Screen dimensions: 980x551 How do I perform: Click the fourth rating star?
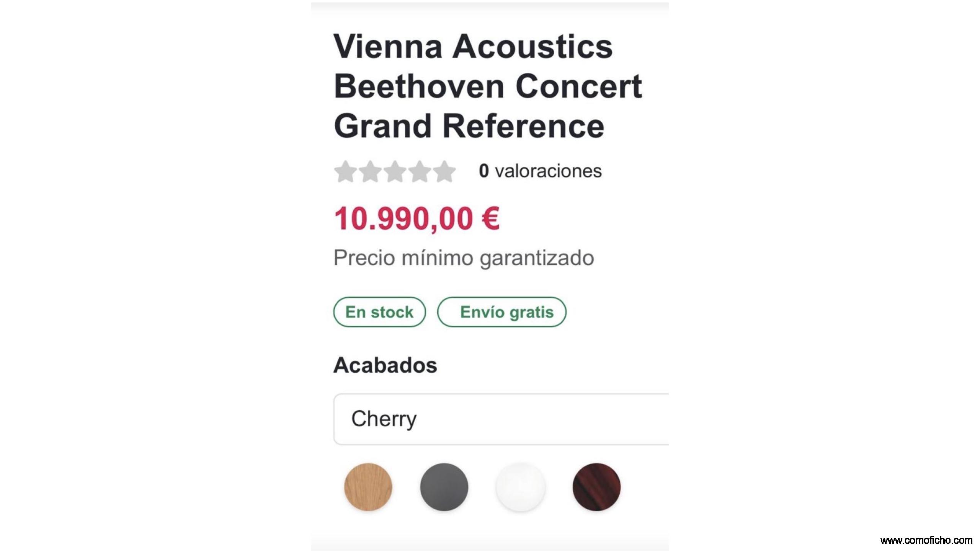(x=420, y=171)
